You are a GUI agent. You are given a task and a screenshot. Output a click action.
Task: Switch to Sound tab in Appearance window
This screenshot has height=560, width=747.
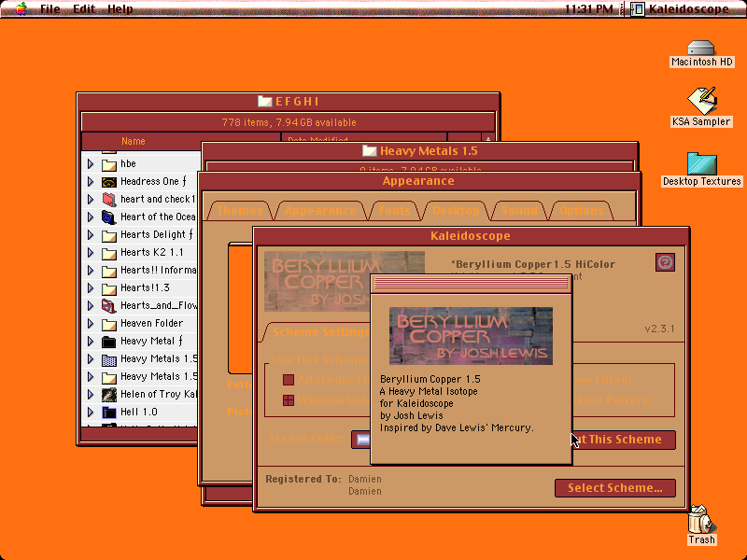pyautogui.click(x=519, y=211)
